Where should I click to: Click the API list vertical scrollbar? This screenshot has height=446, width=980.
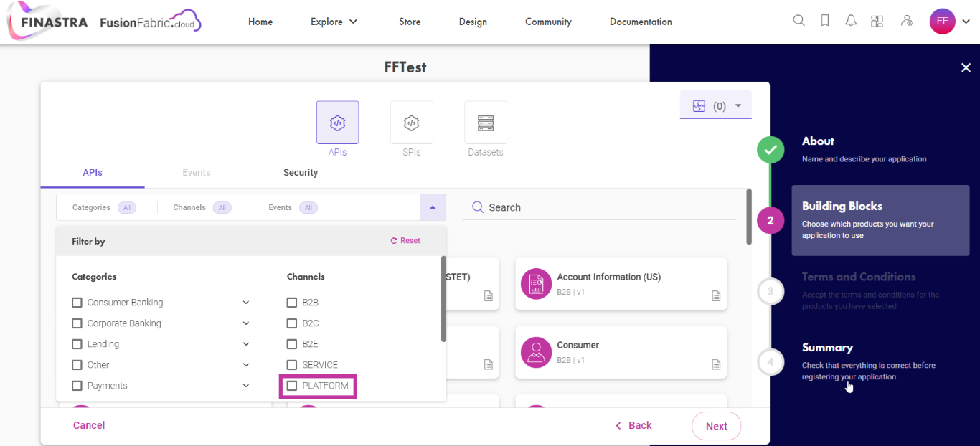click(749, 217)
